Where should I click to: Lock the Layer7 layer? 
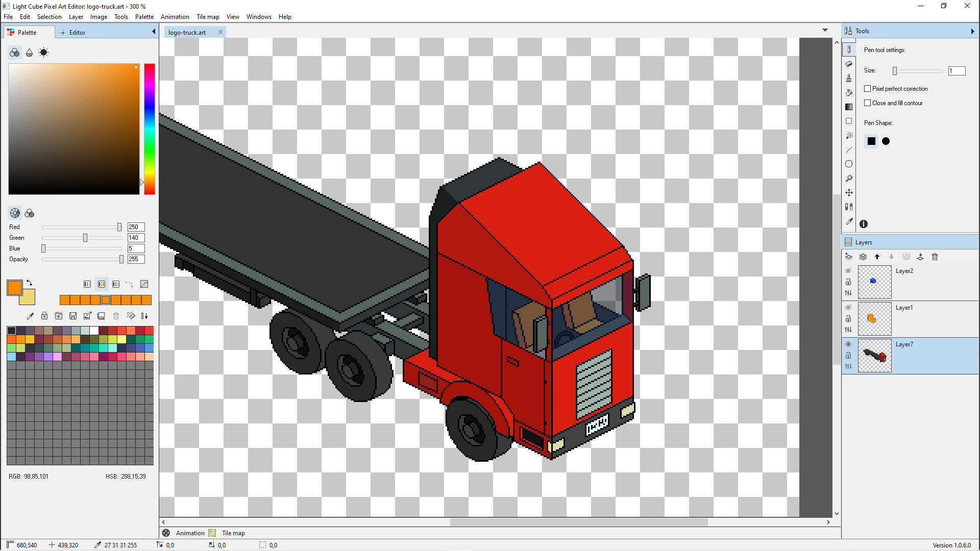pos(848,356)
